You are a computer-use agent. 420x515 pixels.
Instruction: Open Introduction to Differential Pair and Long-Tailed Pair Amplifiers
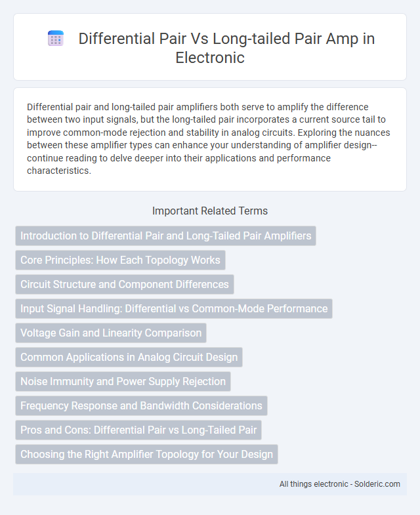165,236
